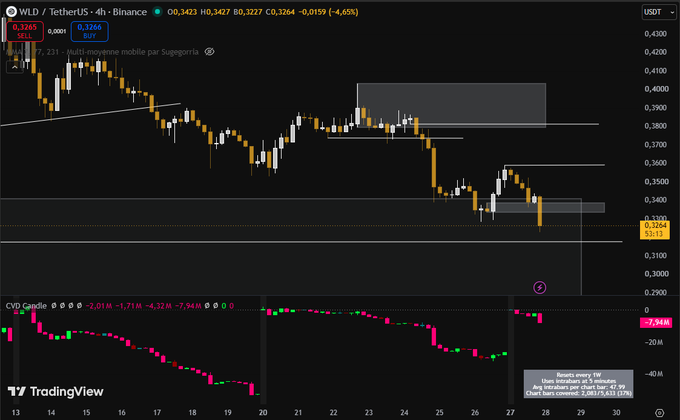Click the CVD legend value −7,94M

[x=188, y=306]
